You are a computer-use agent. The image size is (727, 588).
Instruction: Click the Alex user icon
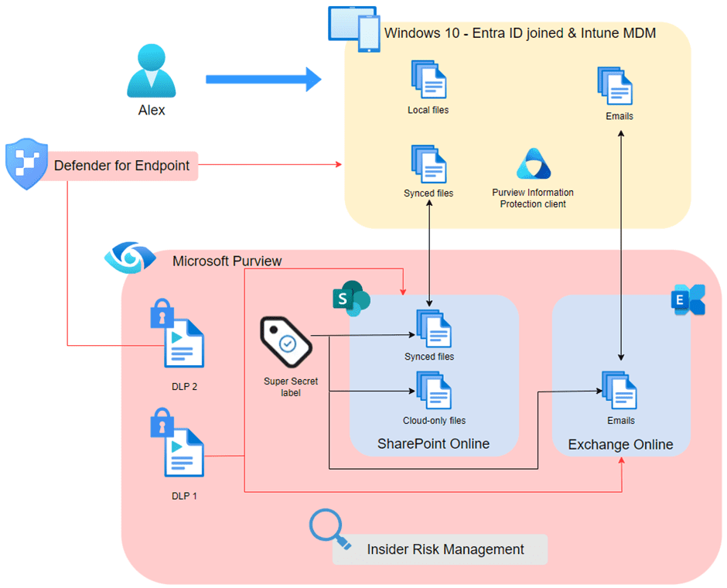coord(151,70)
